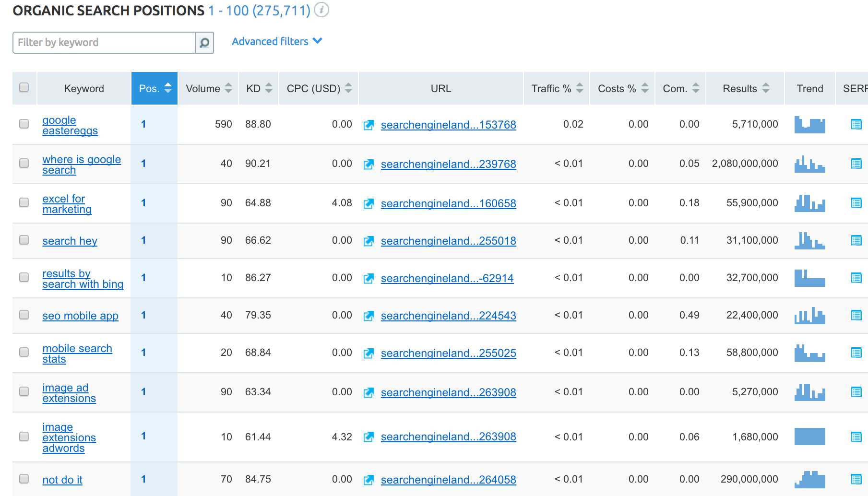Image resolution: width=868 pixels, height=496 pixels.
Task: Check the mobile search stats row checkbox
Action: [x=24, y=352]
